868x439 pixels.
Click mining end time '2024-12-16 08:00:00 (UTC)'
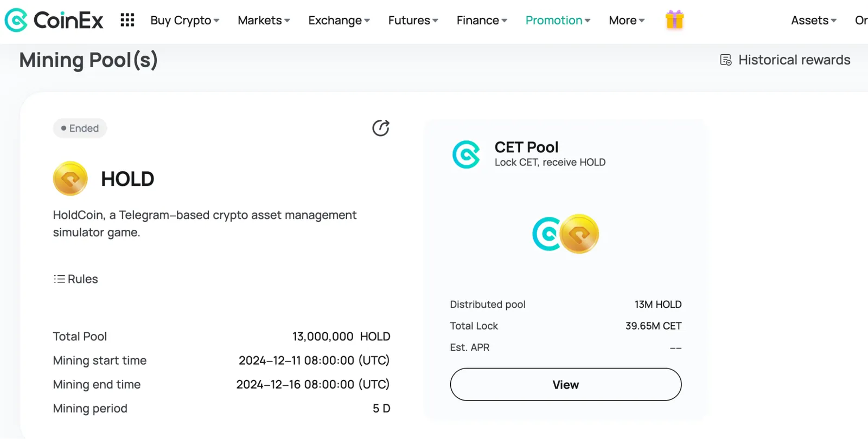[x=313, y=384]
